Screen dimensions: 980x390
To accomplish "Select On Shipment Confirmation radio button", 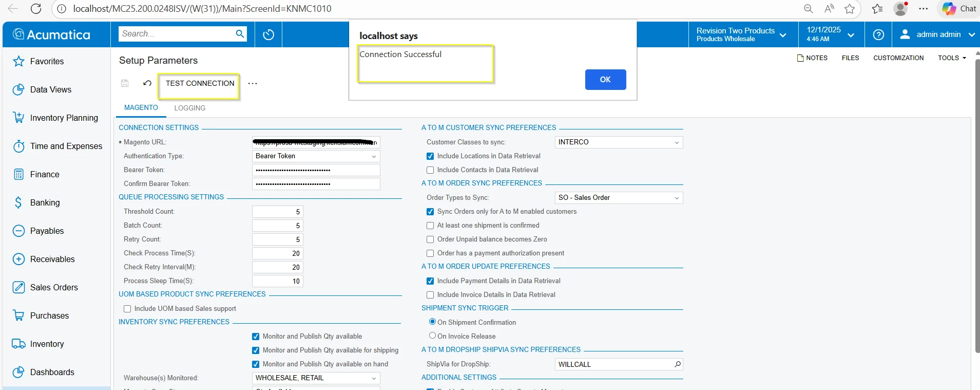I will pos(432,322).
